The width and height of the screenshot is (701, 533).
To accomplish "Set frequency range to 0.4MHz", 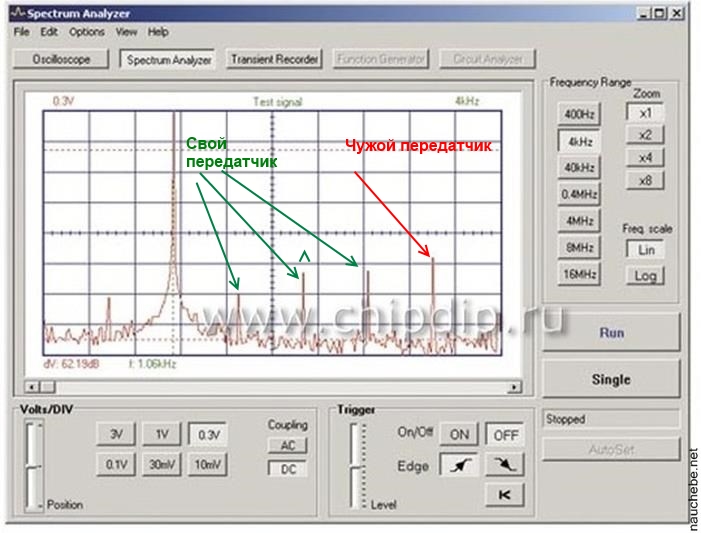I will pyautogui.click(x=579, y=194).
